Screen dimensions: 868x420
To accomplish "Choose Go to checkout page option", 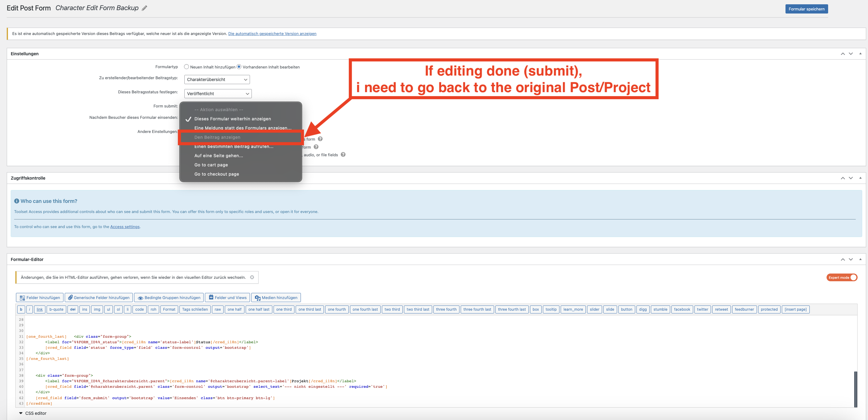I will pyautogui.click(x=217, y=174).
